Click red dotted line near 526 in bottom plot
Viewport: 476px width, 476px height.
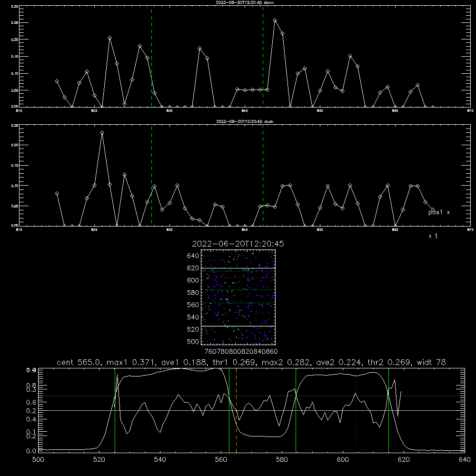[x=117, y=410]
